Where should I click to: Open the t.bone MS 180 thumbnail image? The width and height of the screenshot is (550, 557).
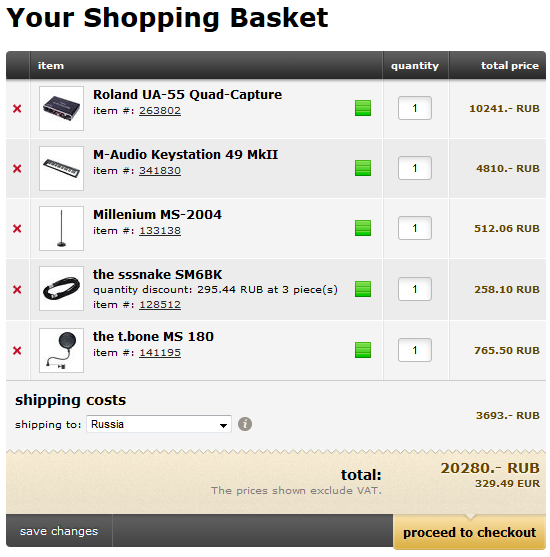click(x=61, y=350)
